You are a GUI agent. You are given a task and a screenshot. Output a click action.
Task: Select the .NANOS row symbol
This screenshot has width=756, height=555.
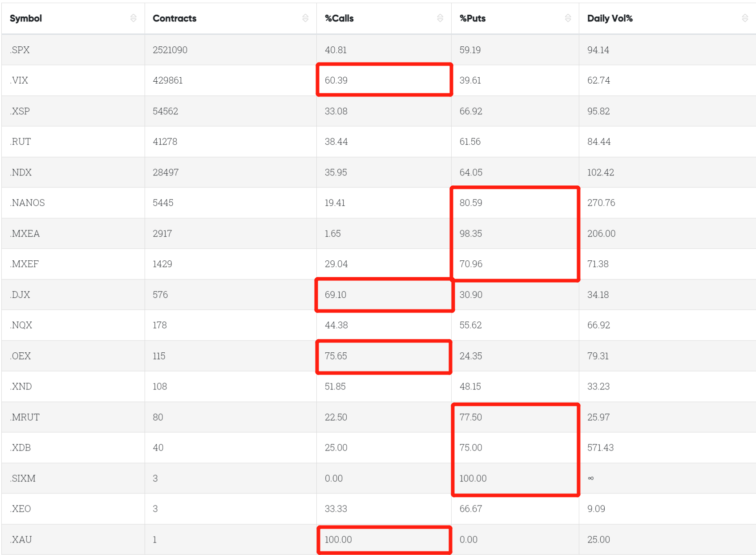(x=28, y=203)
